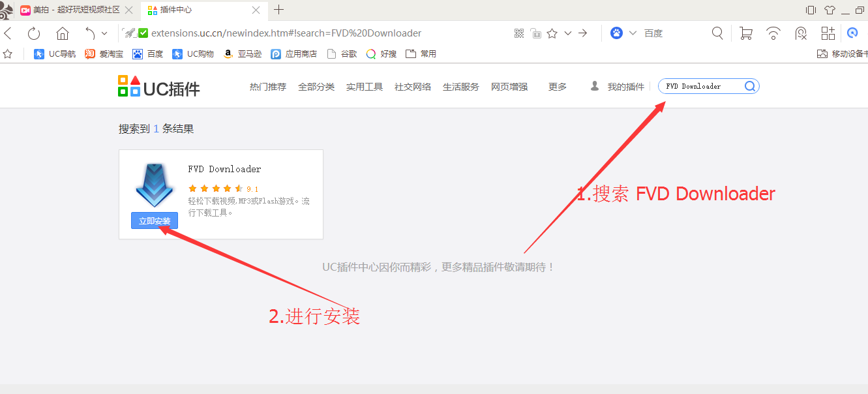Click the 搜索到 1 条结果 text

157,129
